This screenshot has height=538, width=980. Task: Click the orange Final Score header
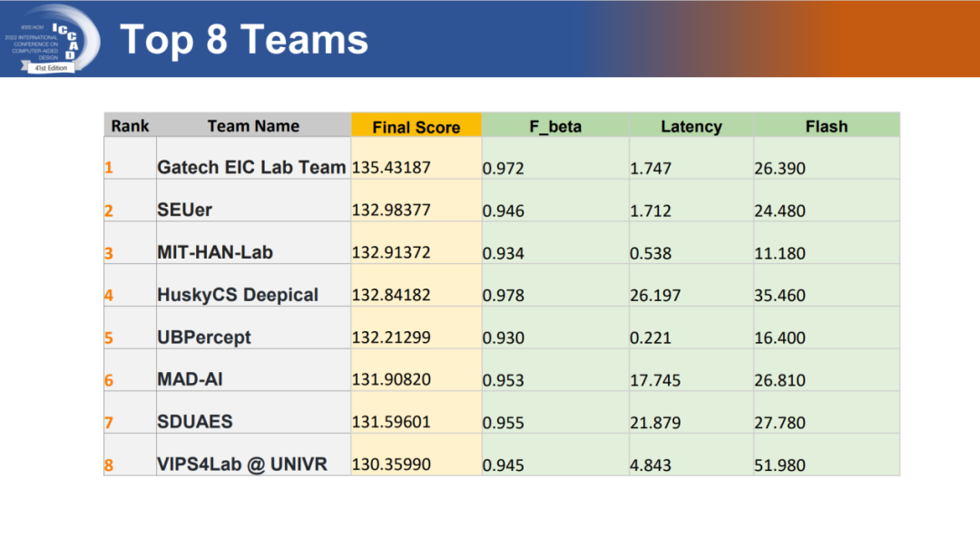(416, 127)
